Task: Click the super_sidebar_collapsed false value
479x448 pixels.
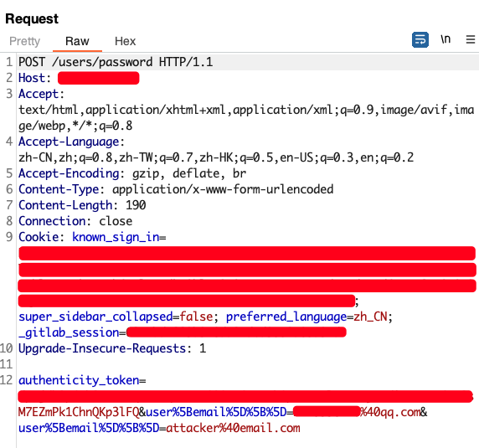Action: pyautogui.click(x=196, y=317)
